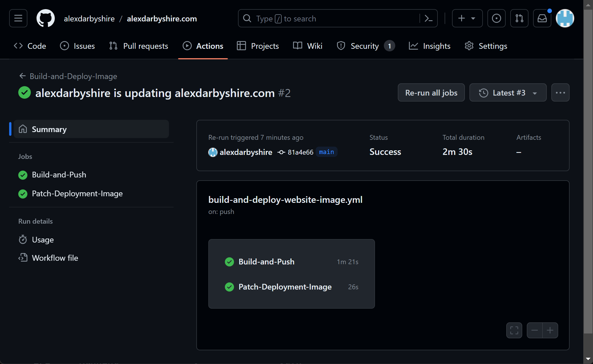The height and width of the screenshot is (364, 593).
Task: Click the Summary home icon
Action: (x=23, y=129)
